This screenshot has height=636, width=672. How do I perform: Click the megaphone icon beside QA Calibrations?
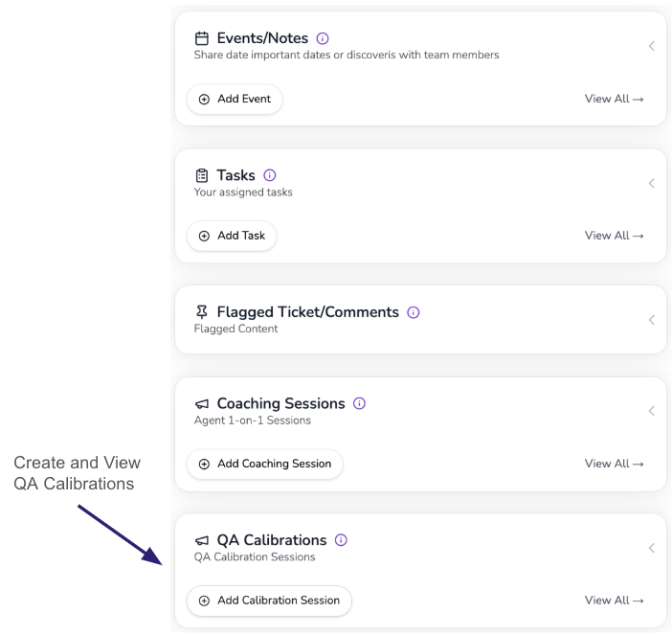[x=202, y=541]
